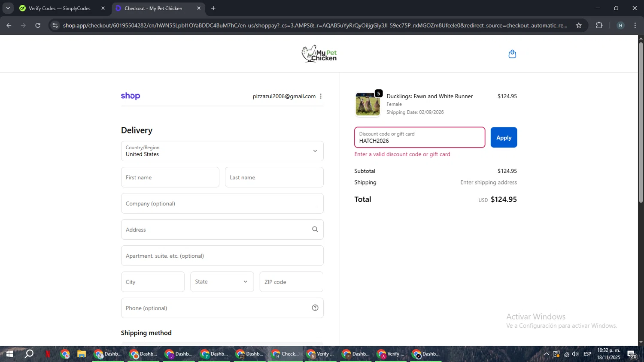
Task: Open Netflix from the taskbar
Action: [x=48, y=354]
